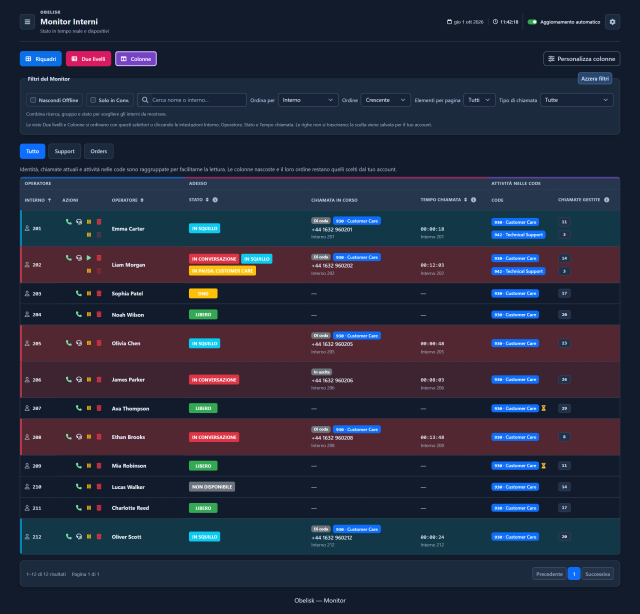Click the 942 Technical Support badge for Emma Carter
640x614 pixels.
point(518,235)
